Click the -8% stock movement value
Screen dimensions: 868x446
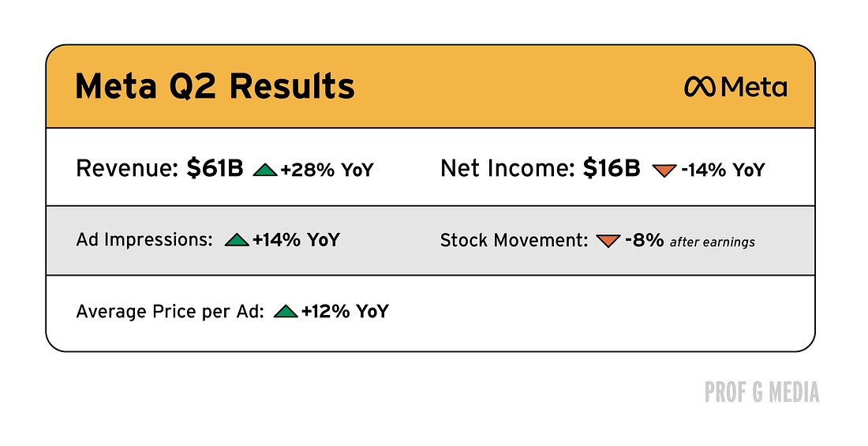tap(645, 240)
